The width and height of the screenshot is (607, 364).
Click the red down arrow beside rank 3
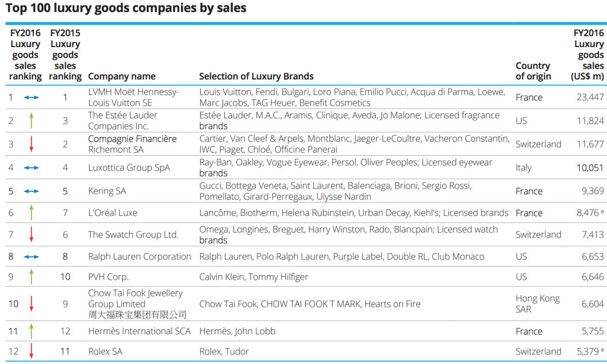tap(31, 144)
